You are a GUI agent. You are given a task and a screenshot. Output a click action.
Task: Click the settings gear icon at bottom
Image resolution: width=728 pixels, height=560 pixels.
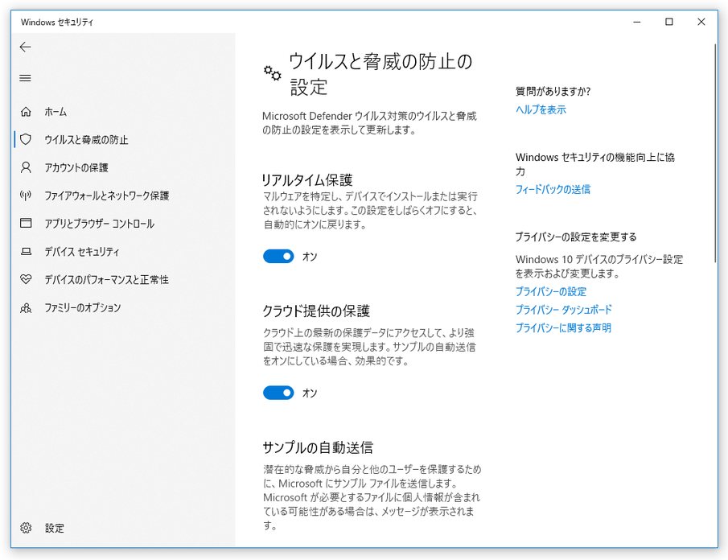tap(26, 528)
